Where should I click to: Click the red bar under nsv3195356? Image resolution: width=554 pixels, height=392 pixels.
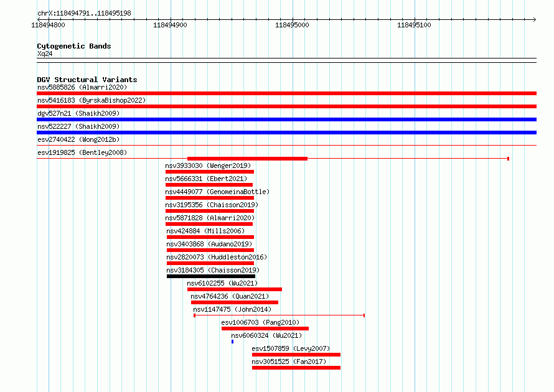tap(210, 211)
